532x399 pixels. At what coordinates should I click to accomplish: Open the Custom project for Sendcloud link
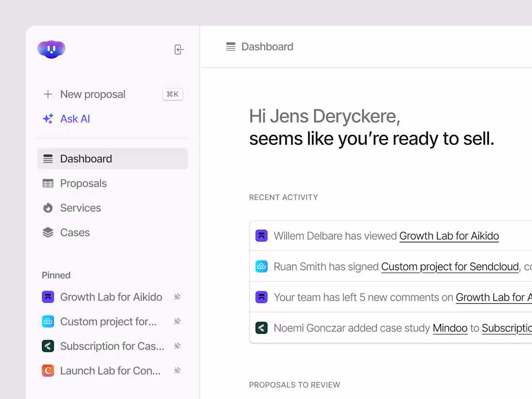(450, 266)
